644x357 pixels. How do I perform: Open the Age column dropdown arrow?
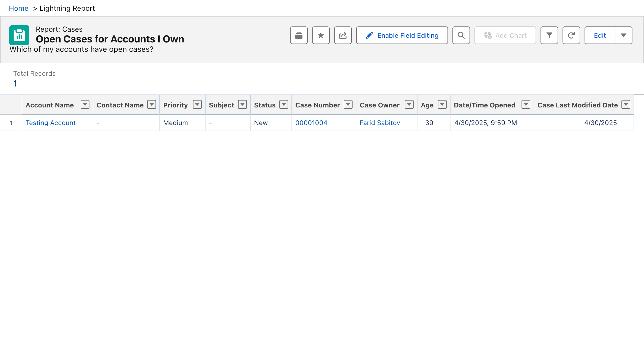[442, 105]
